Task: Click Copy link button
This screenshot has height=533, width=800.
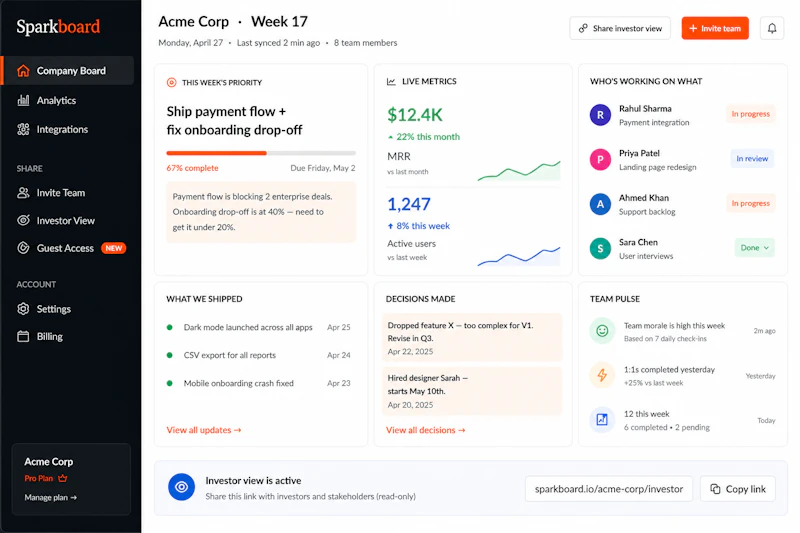Action: tap(738, 489)
